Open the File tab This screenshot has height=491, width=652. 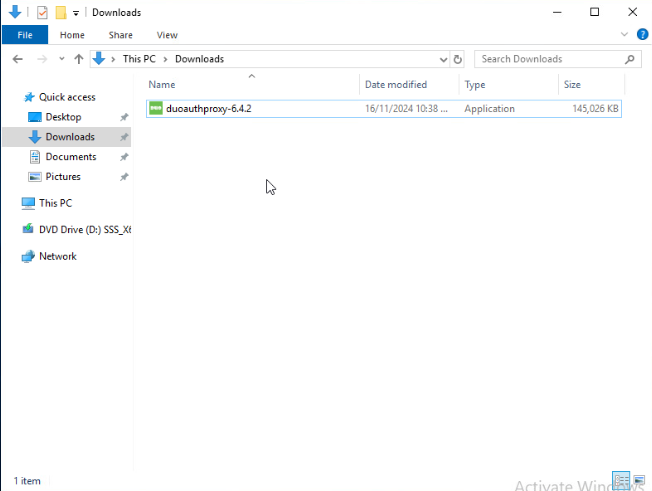(25, 35)
